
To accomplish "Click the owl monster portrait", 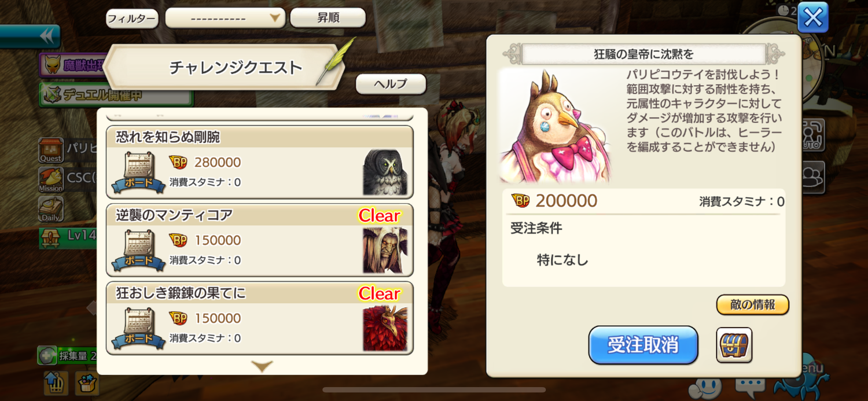I will (385, 172).
